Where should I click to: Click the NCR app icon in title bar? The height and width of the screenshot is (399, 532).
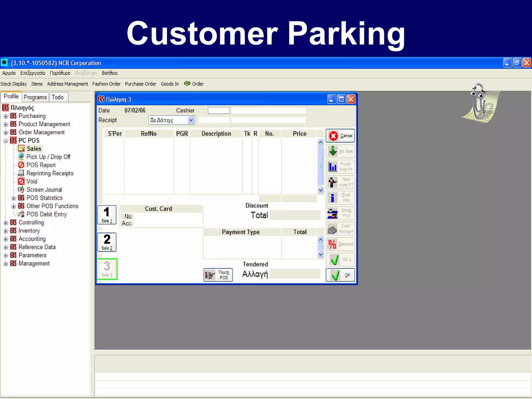click(4, 63)
